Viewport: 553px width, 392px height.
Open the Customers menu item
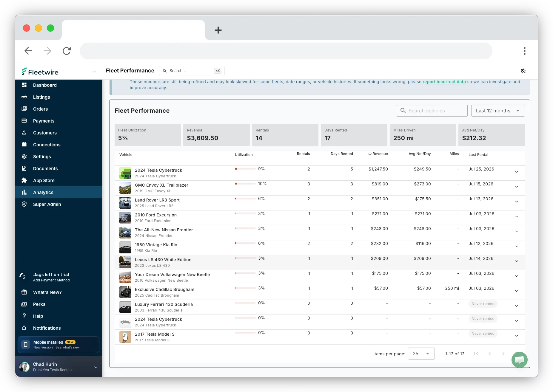[x=58, y=133]
